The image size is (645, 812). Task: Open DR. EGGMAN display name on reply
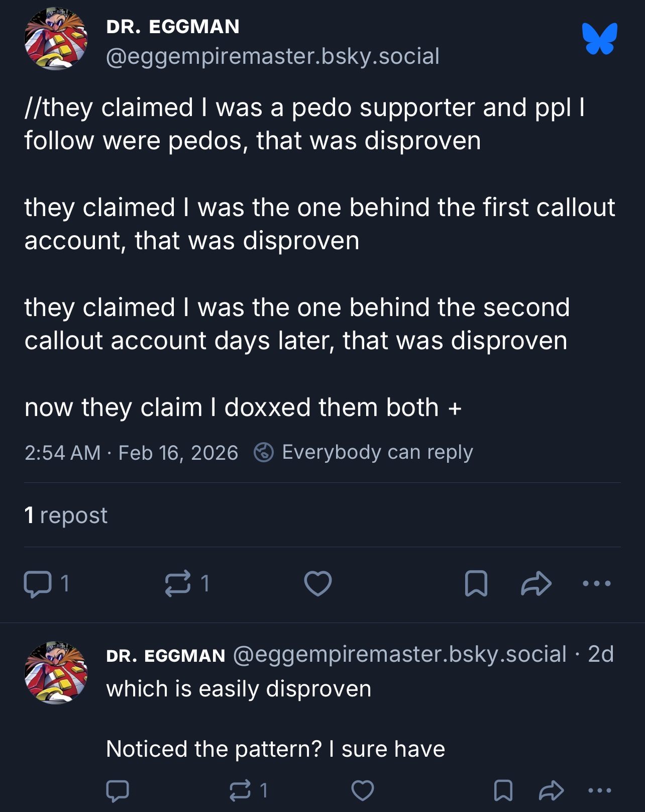(166, 656)
